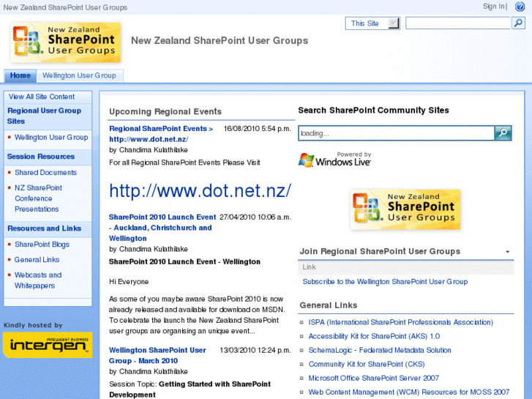The width and height of the screenshot is (532, 399).
Task: Open the ISPA association link
Action: coord(401,322)
